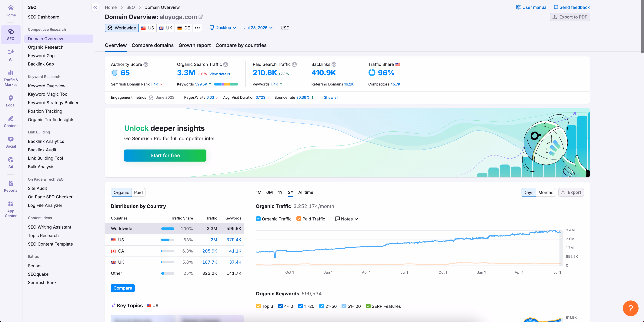Image resolution: width=644 pixels, height=322 pixels.
Task: Switch to the Compare domains tab
Action: (x=152, y=45)
